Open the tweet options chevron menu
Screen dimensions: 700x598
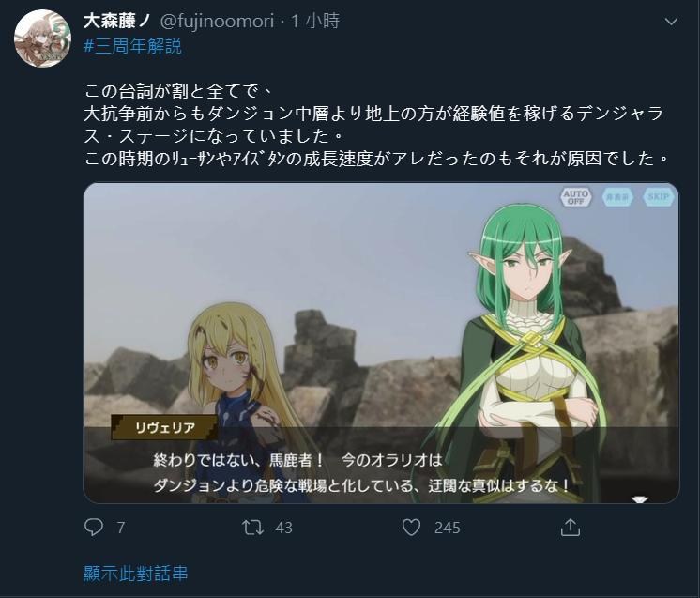672,22
